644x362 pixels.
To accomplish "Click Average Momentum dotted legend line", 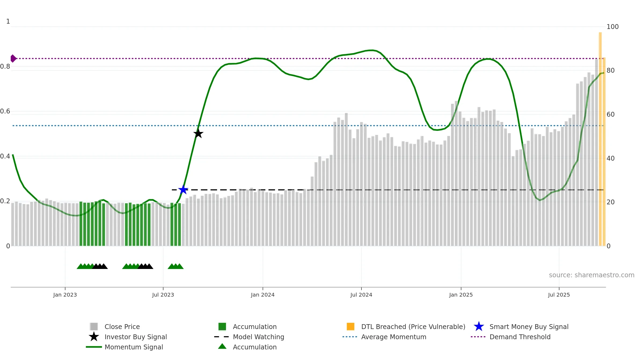I will 350,337.
